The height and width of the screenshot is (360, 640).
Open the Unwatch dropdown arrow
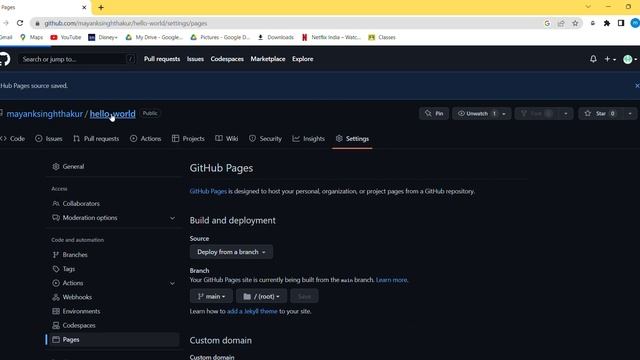[504, 113]
